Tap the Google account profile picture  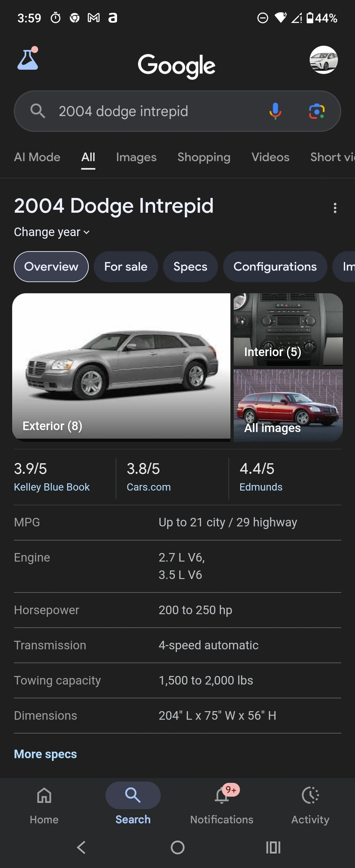pyautogui.click(x=323, y=60)
